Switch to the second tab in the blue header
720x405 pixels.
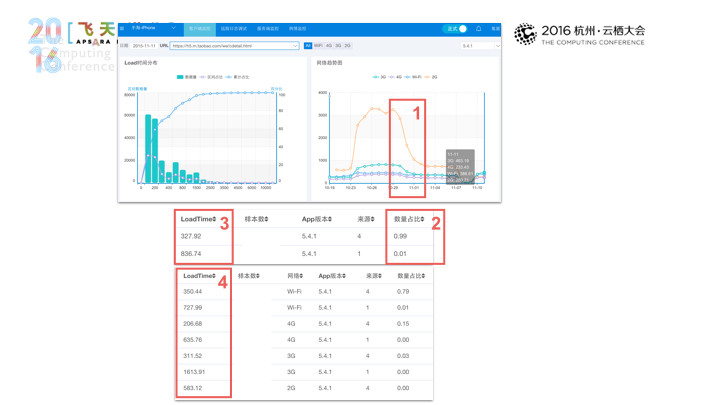coord(233,28)
